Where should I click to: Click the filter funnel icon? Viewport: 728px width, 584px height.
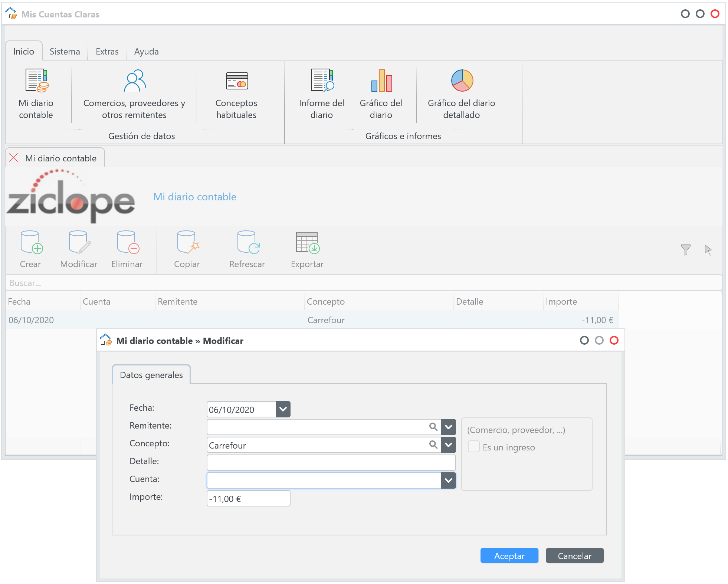point(686,250)
